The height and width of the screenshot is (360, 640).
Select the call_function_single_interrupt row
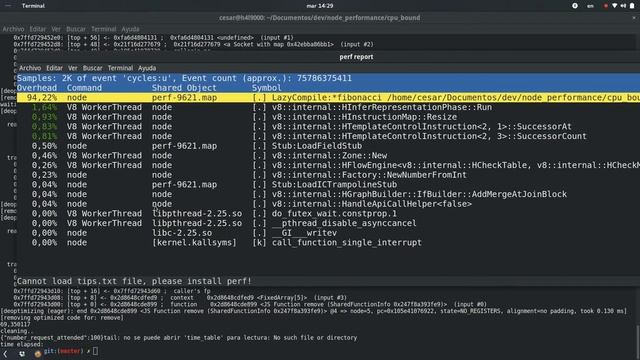328,242
